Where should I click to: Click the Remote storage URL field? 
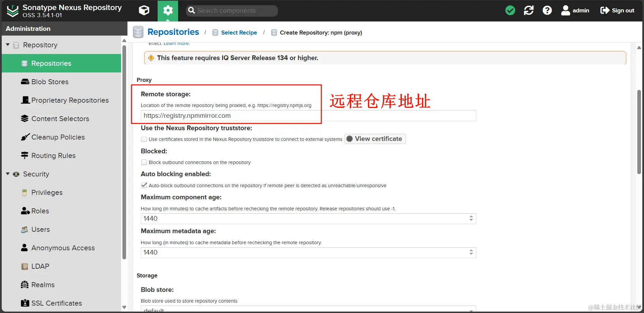click(308, 116)
